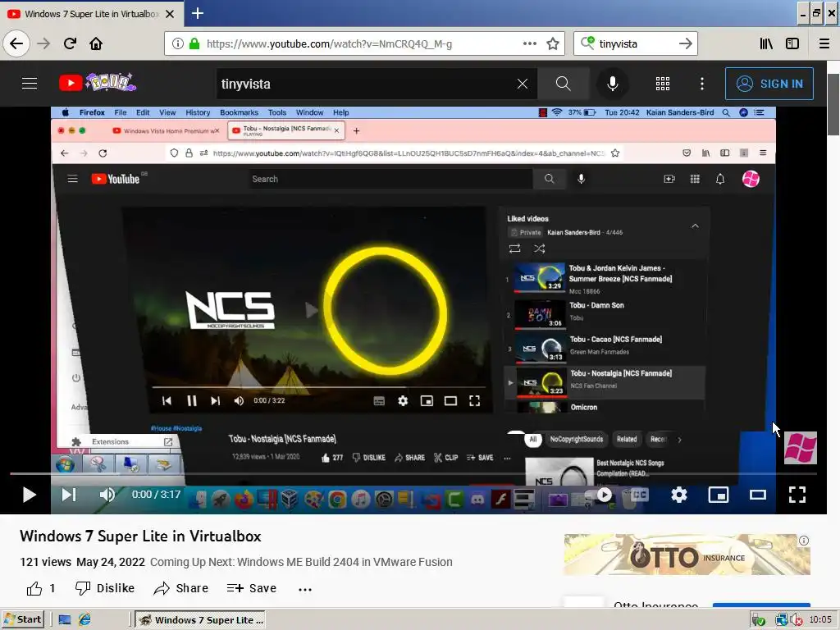
Task: Dislike the video
Action: tap(105, 588)
